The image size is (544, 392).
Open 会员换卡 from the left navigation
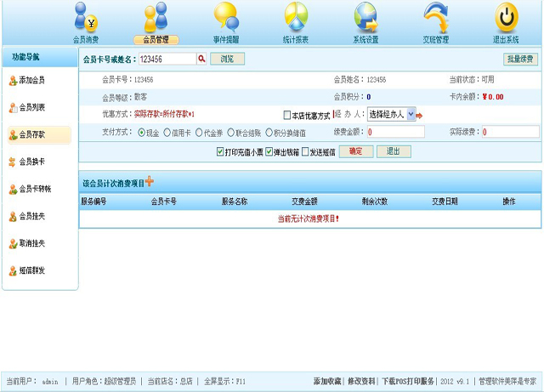[x=32, y=162]
